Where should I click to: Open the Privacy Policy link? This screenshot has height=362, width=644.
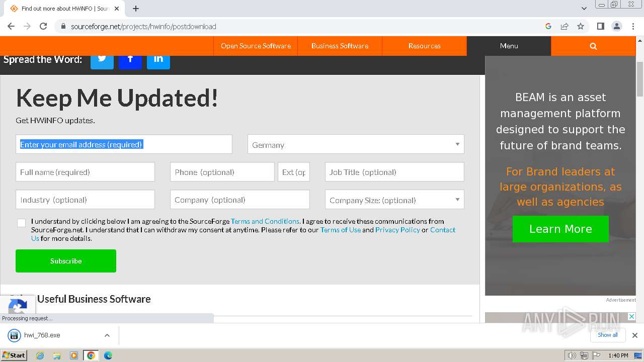click(397, 230)
